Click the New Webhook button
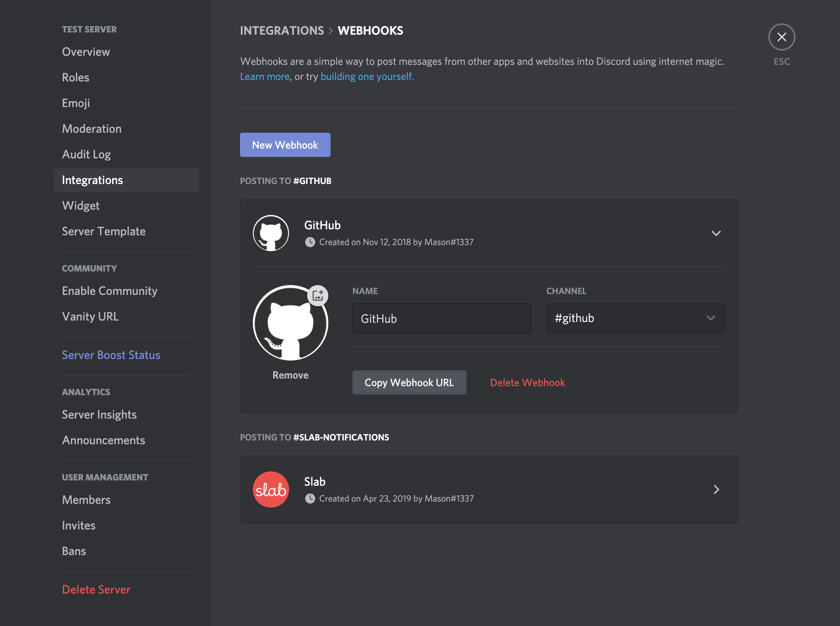The height and width of the screenshot is (626, 840). 284,145
